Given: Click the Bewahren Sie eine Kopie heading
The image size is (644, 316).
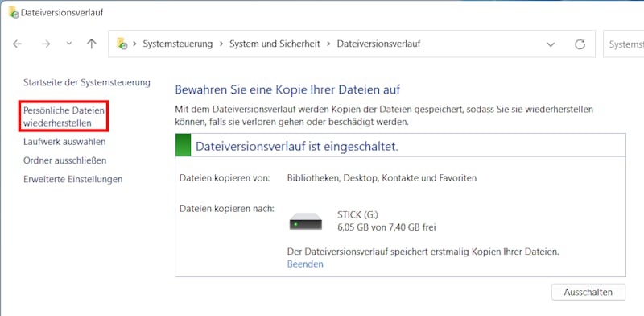Looking at the screenshot, I should pos(287,89).
